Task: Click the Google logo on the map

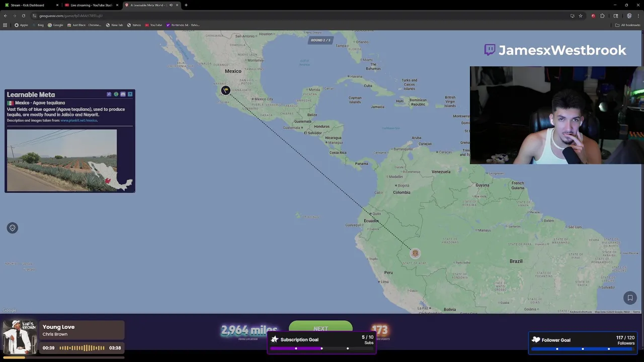Action: pyautogui.click(x=10, y=310)
